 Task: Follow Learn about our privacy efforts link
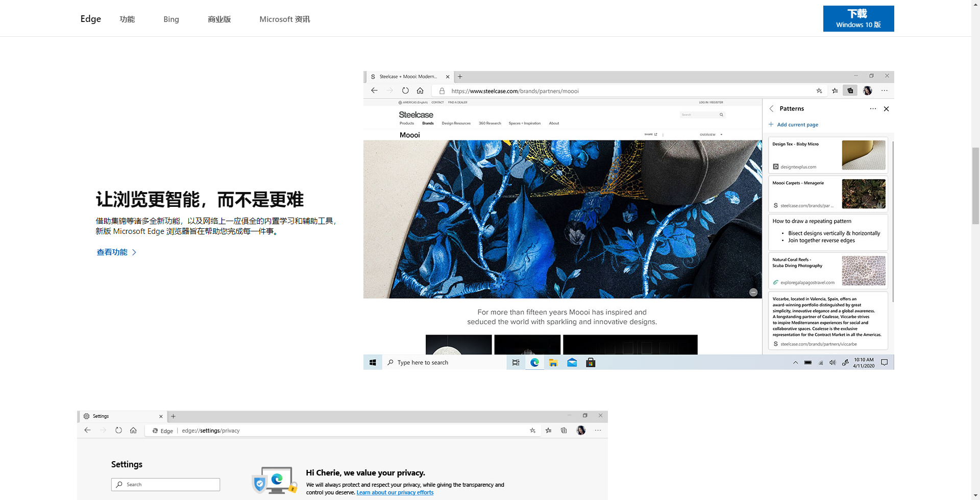pyautogui.click(x=395, y=493)
